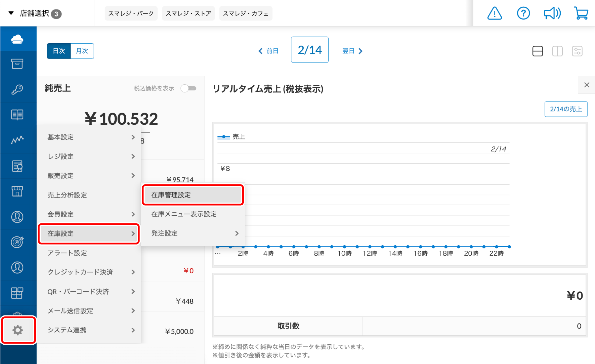
Task: Expand 発注設定 submenu
Action: pyautogui.click(x=193, y=233)
